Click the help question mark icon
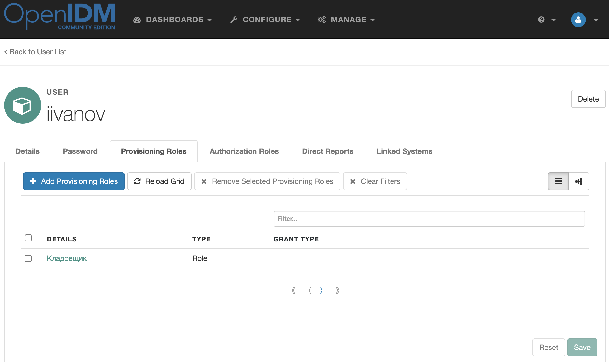 point(541,20)
